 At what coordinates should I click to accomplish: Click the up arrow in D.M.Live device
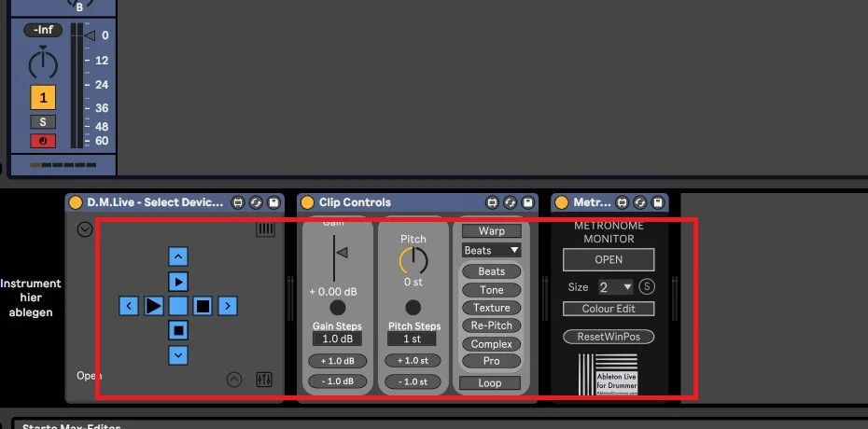(177, 256)
